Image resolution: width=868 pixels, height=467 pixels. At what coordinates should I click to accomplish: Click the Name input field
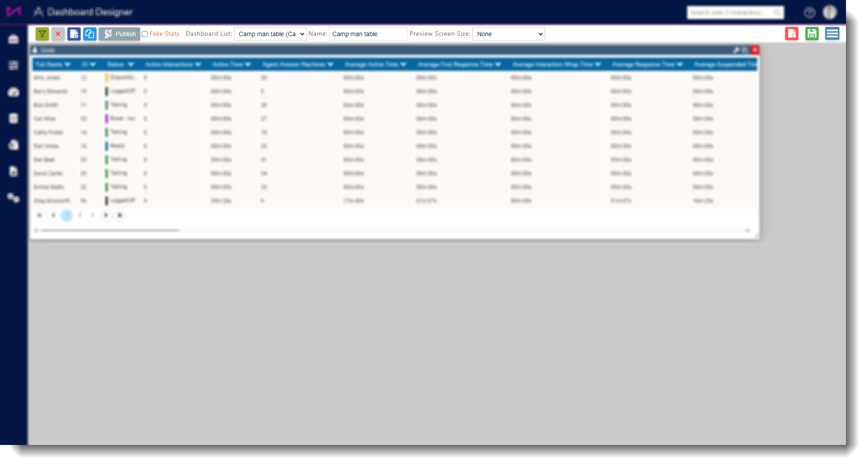(368, 34)
